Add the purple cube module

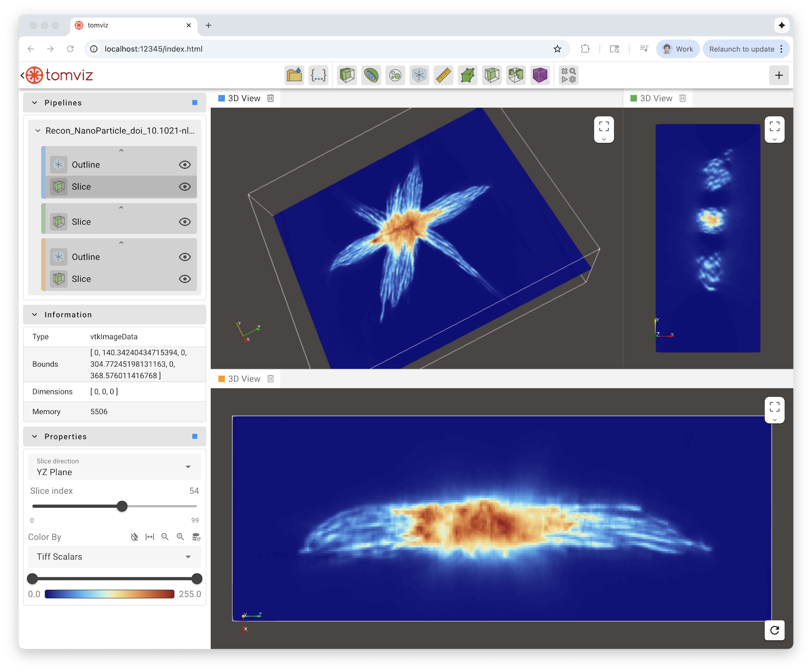pyautogui.click(x=540, y=75)
